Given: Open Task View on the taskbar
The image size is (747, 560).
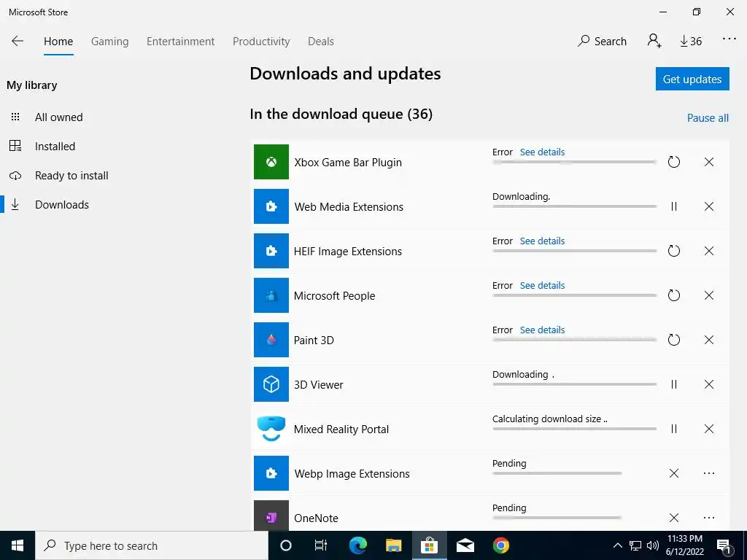Looking at the screenshot, I should pos(321,545).
